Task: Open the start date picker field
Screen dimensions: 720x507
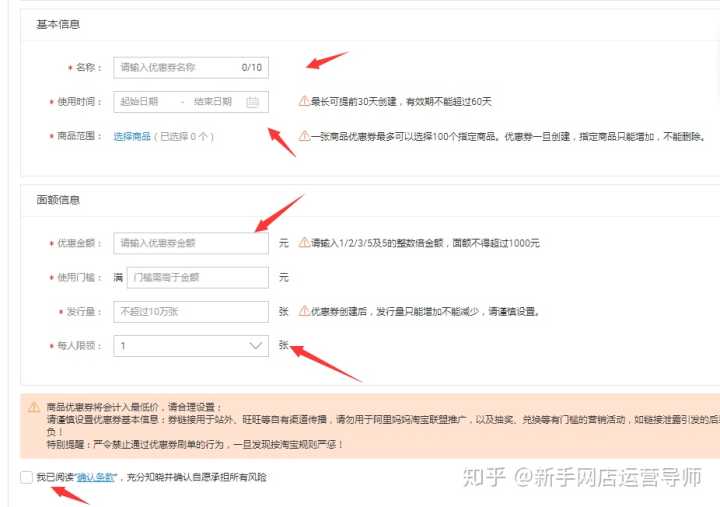Action: 139,101
